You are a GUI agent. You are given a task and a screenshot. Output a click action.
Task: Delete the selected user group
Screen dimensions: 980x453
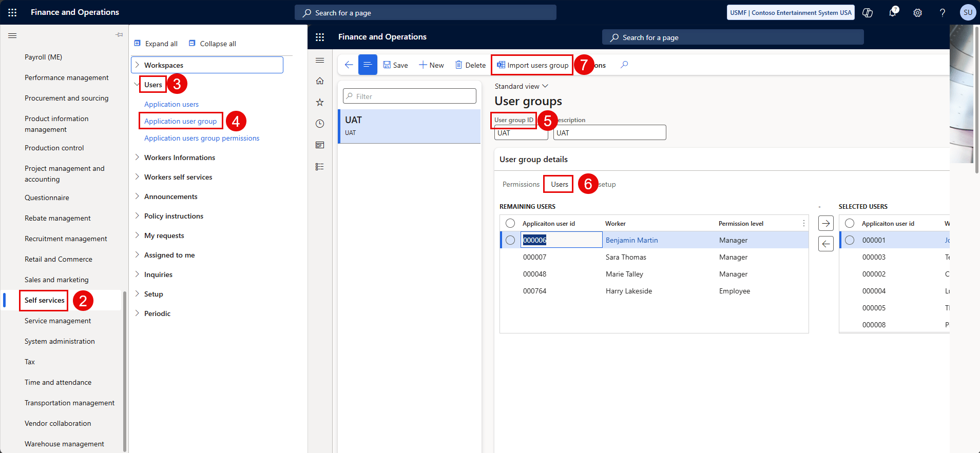[470, 65]
